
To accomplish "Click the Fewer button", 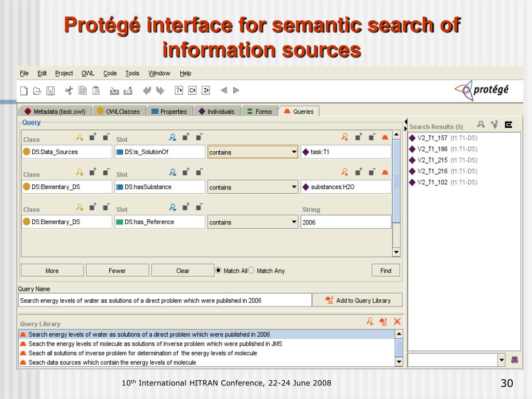I will point(117,270).
